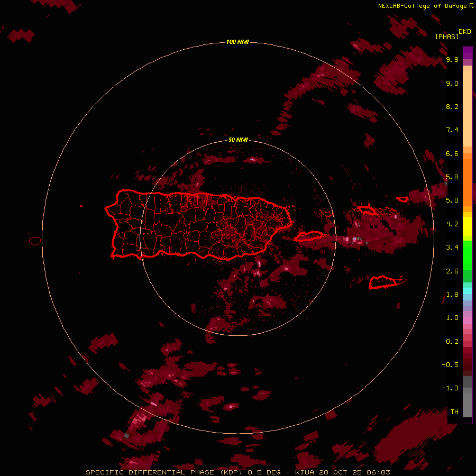Click the -0.5 value on color scale
Screen dimensions: 476x476
[450, 365]
